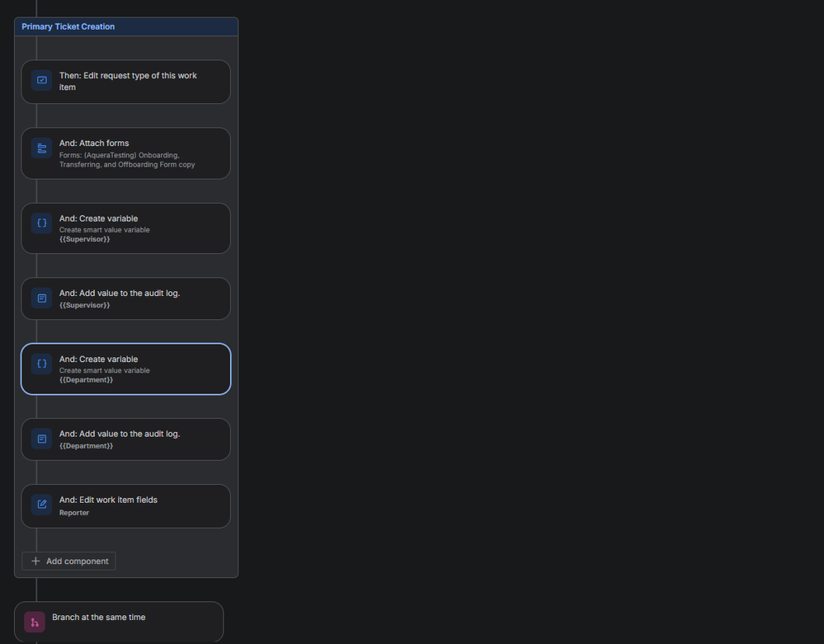Click the braces icon on the Supervisor variable component
Image resolution: width=824 pixels, height=644 pixels.
point(41,223)
